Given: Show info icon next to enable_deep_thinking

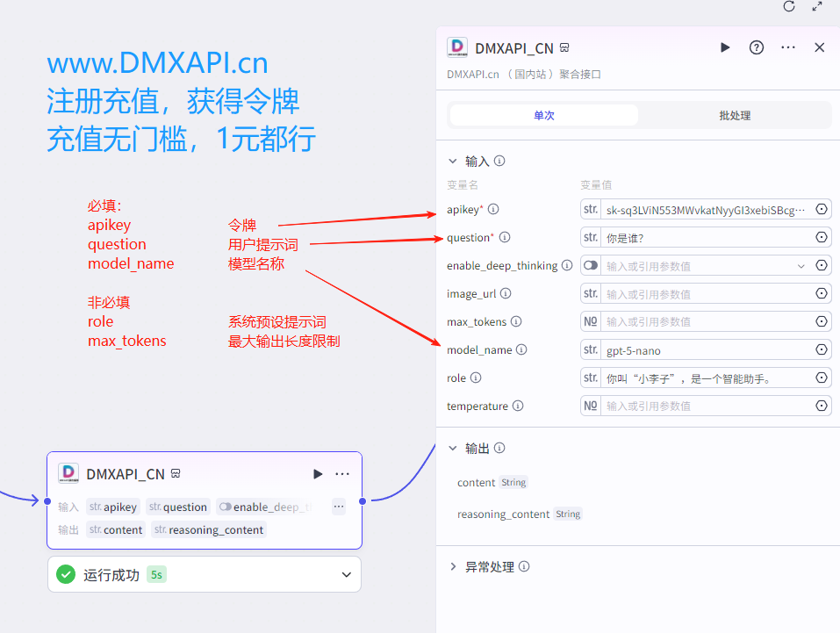Looking at the screenshot, I should click(567, 265).
